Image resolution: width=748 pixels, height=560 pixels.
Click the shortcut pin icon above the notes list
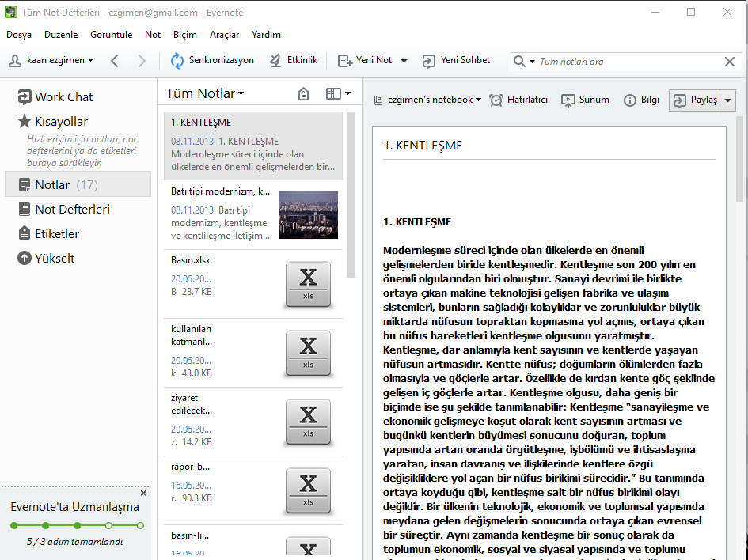303,93
